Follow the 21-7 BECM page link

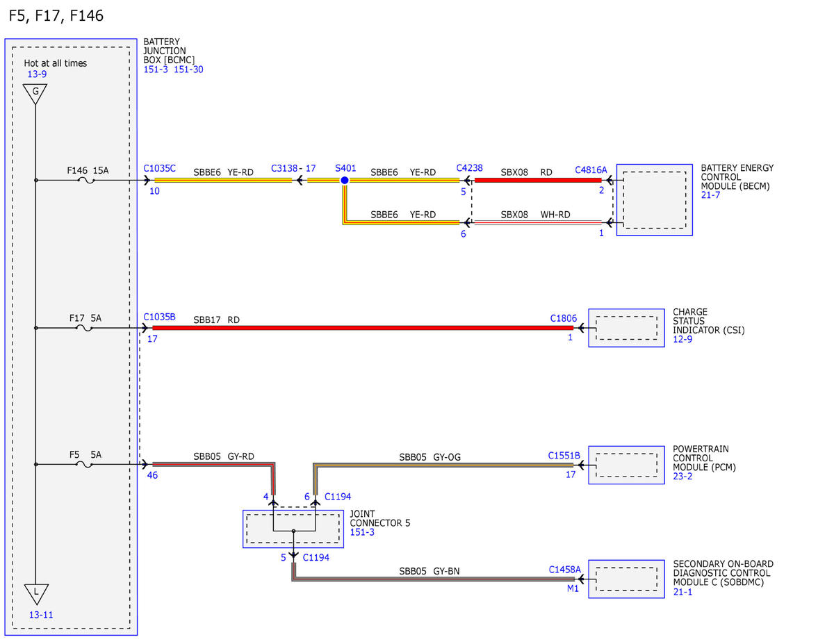pyautogui.click(x=711, y=196)
